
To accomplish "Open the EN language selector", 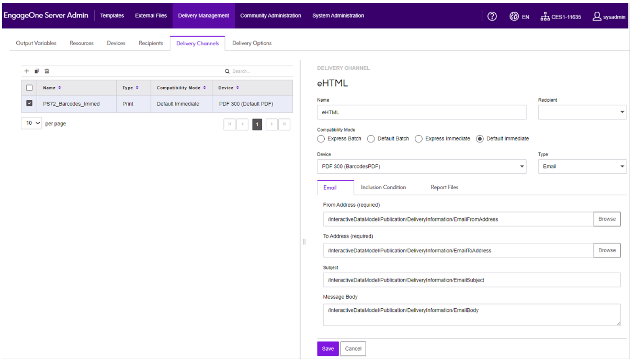I will [x=519, y=17].
